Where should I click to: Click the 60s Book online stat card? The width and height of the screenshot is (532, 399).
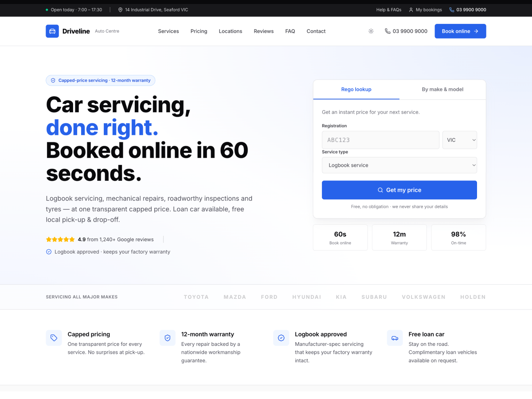click(340, 238)
